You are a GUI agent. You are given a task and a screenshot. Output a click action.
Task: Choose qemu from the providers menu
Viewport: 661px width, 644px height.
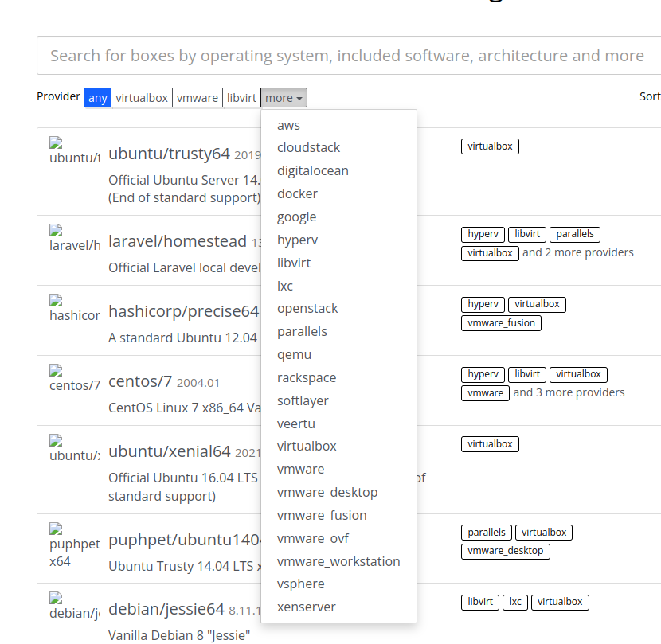pos(339,354)
